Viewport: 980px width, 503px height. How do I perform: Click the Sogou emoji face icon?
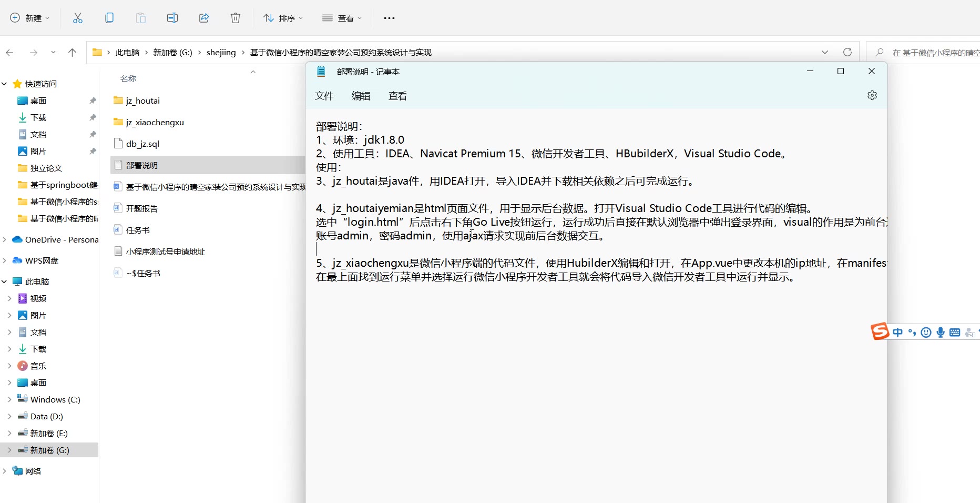pyautogui.click(x=926, y=332)
